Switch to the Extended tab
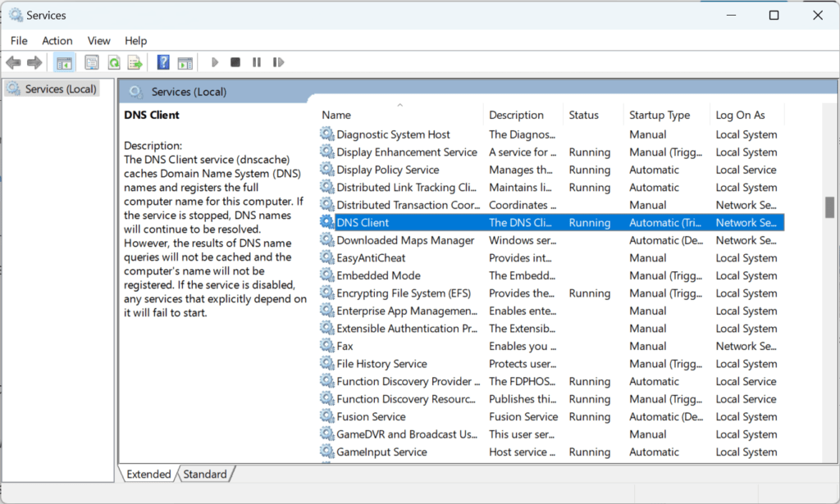This screenshot has width=840, height=504. (148, 474)
